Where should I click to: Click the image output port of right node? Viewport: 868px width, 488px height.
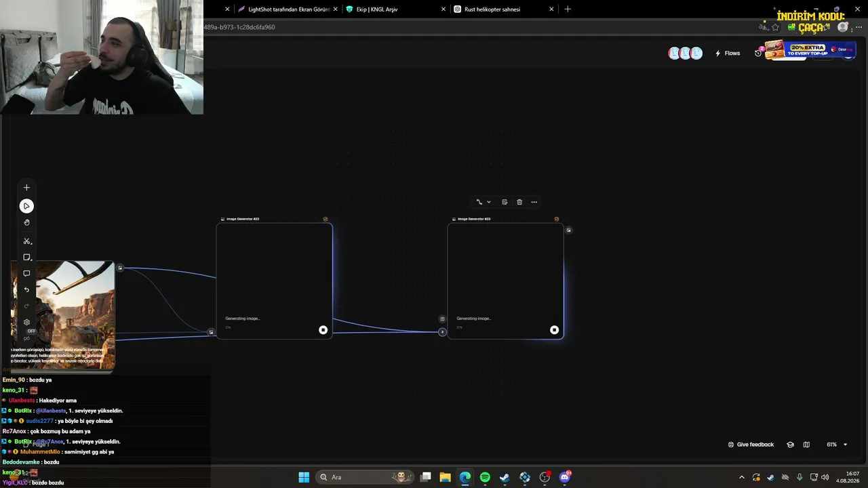(x=568, y=230)
